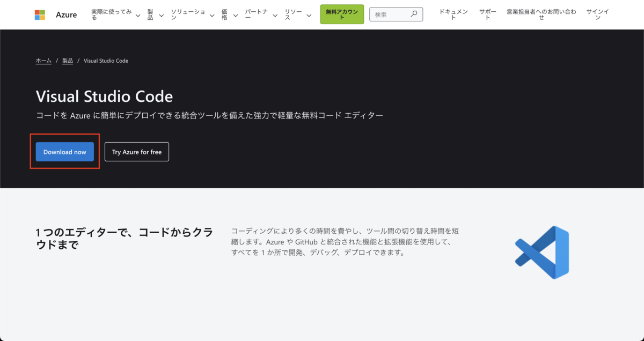Click heading 1 つのエディターで、コードからクラウドまで
The height and width of the screenshot is (341, 644).
click(x=125, y=239)
